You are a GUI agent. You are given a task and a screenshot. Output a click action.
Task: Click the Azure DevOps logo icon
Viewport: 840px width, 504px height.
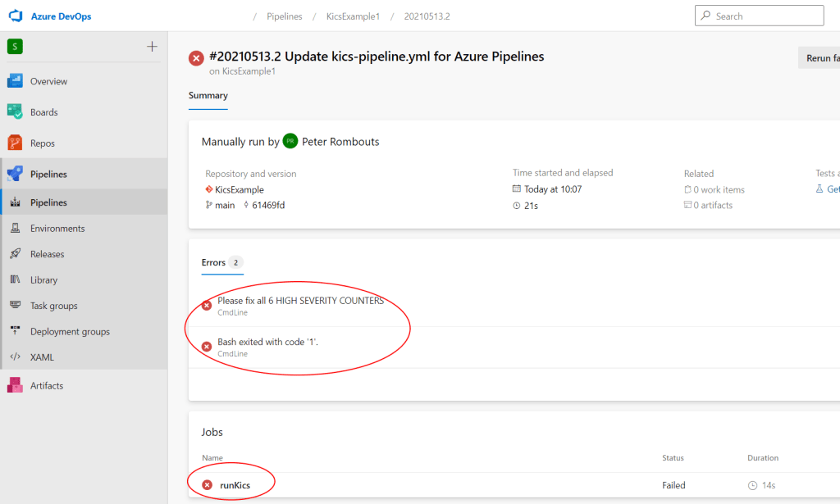pyautogui.click(x=16, y=16)
